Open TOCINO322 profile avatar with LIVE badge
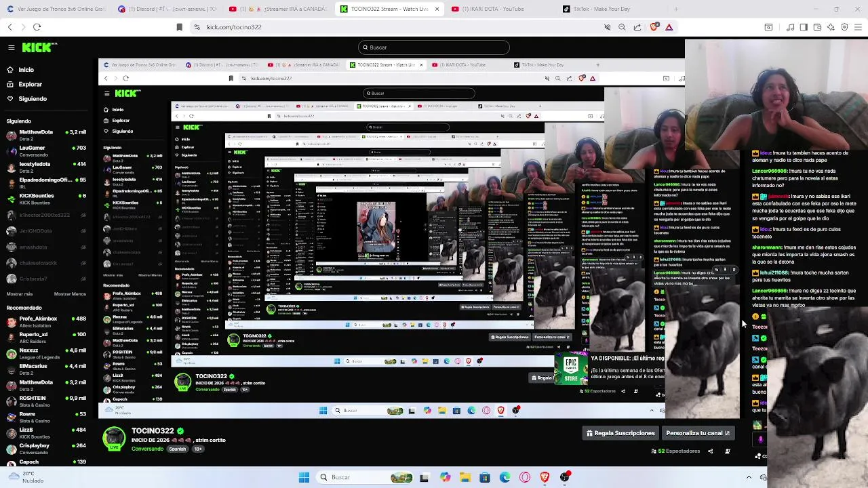This screenshot has width=868, height=488. point(114,439)
